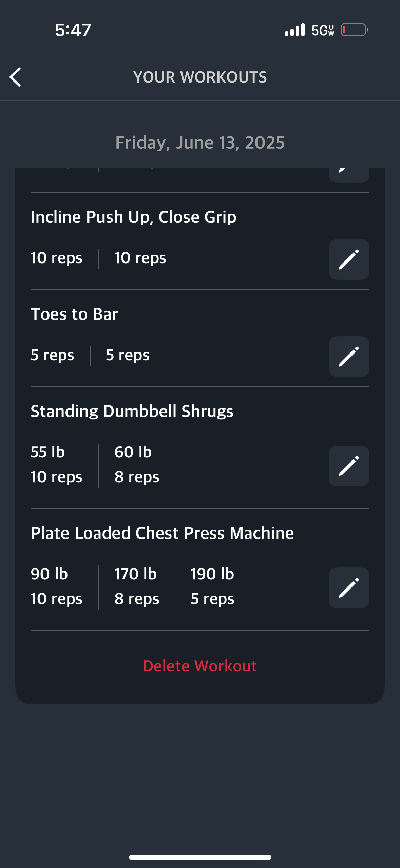Tap the battery indicator in status bar
The image size is (400, 868).
[x=355, y=30]
